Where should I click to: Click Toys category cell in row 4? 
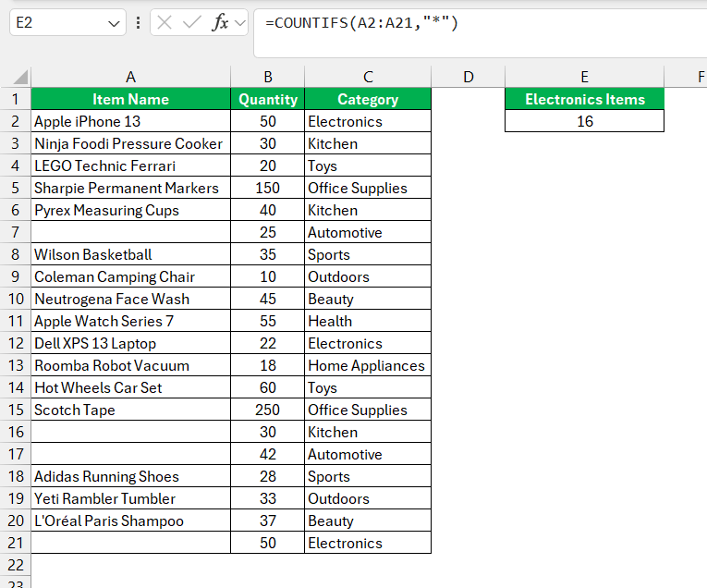coord(368,165)
